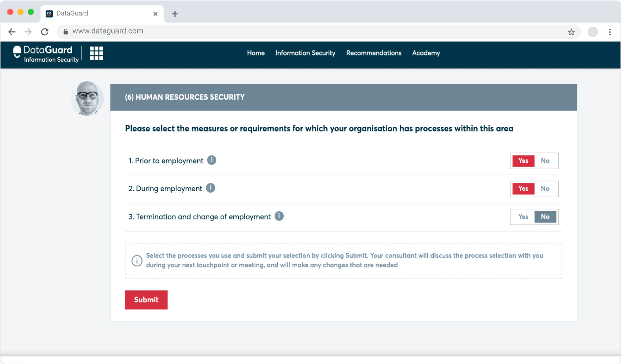Viewport: 621px width, 364px height.
Task: Open a new browser tab
Action: click(x=175, y=14)
